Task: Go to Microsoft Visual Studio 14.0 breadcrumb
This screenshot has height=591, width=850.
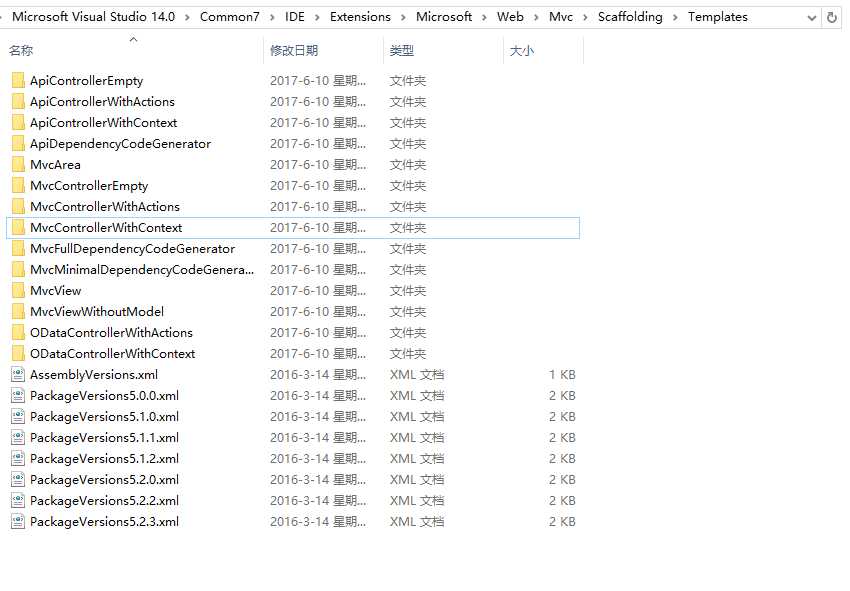Action: pyautogui.click(x=93, y=17)
